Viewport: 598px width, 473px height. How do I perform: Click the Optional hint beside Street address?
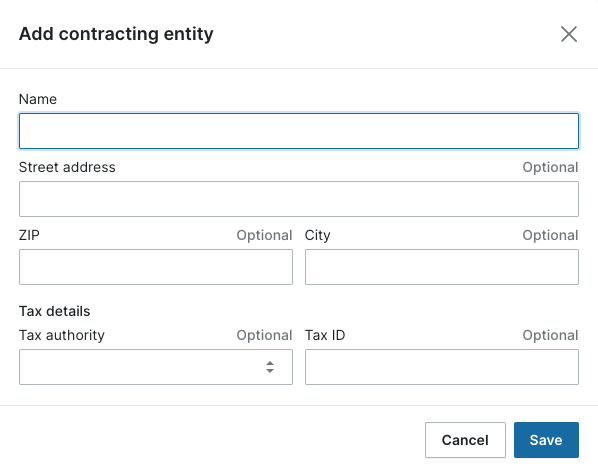[x=550, y=167]
